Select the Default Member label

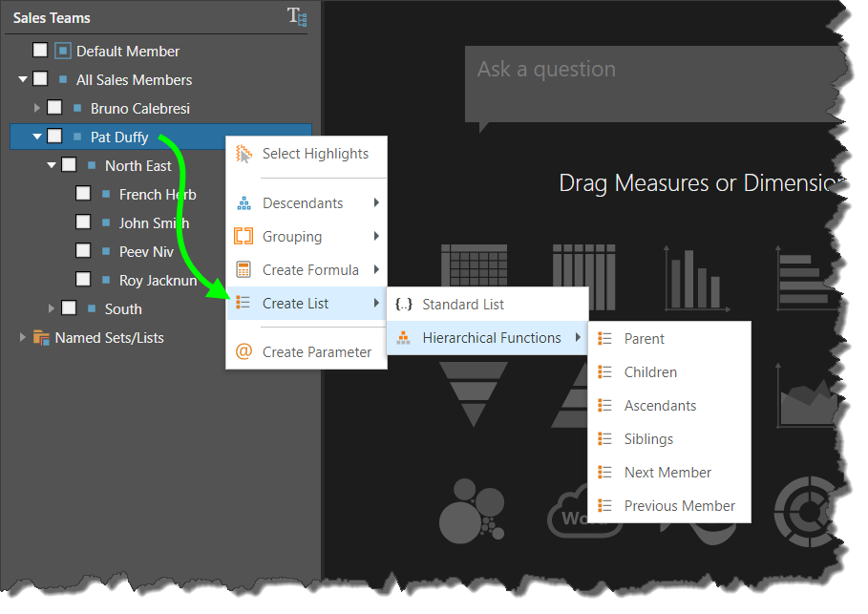pos(128,51)
